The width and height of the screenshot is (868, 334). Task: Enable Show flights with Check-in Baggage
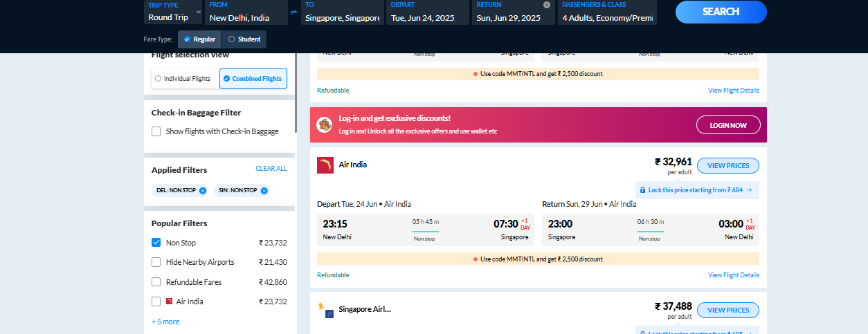pyautogui.click(x=156, y=131)
